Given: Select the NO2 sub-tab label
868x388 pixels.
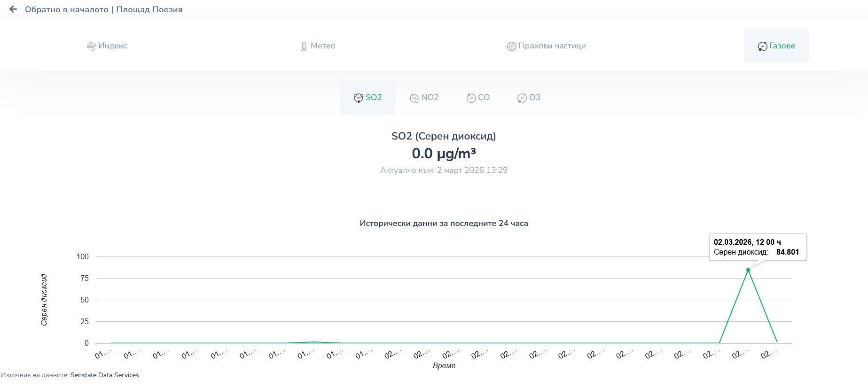Looking at the screenshot, I should pos(430,98).
